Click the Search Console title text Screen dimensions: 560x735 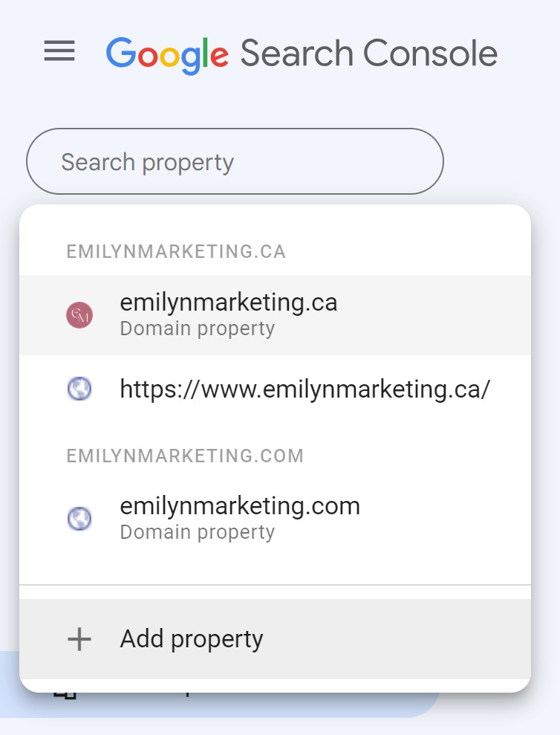click(x=369, y=53)
